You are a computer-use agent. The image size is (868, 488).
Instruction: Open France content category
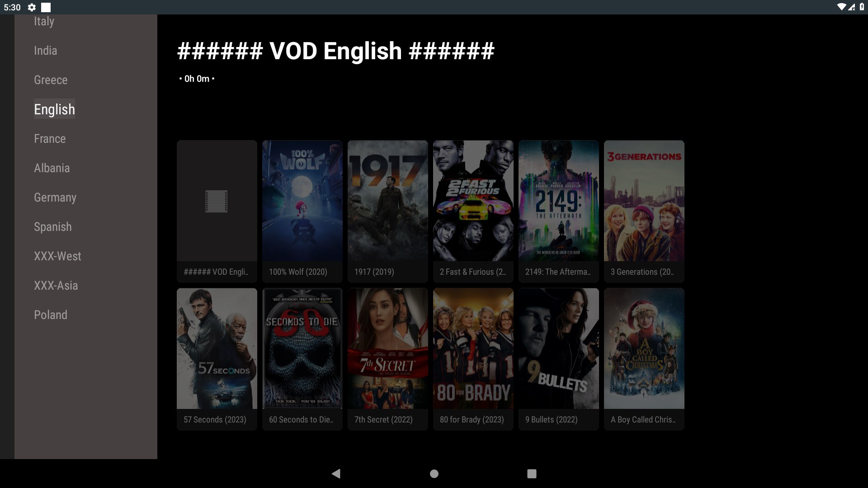49,139
